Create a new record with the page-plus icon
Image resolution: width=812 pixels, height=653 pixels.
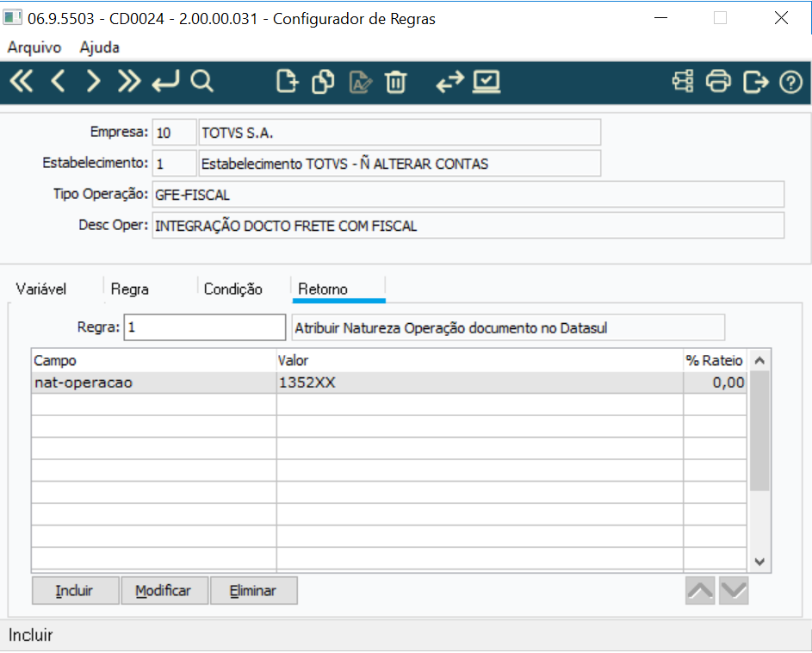288,81
